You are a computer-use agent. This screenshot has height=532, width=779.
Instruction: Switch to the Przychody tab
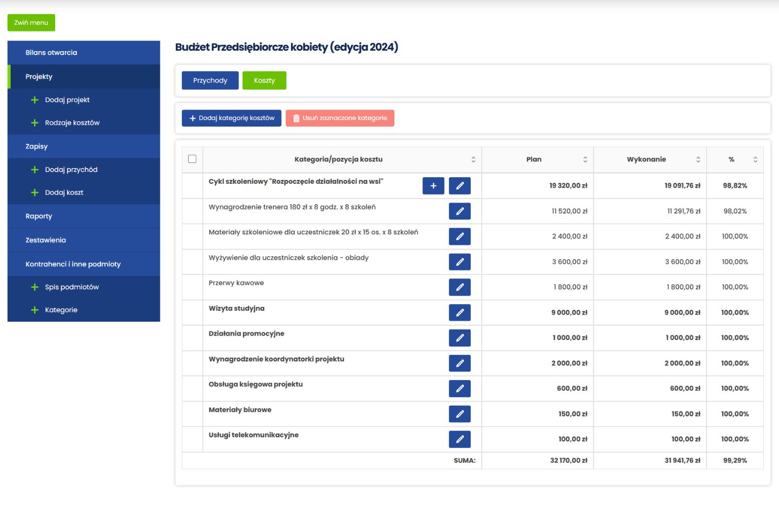point(210,80)
